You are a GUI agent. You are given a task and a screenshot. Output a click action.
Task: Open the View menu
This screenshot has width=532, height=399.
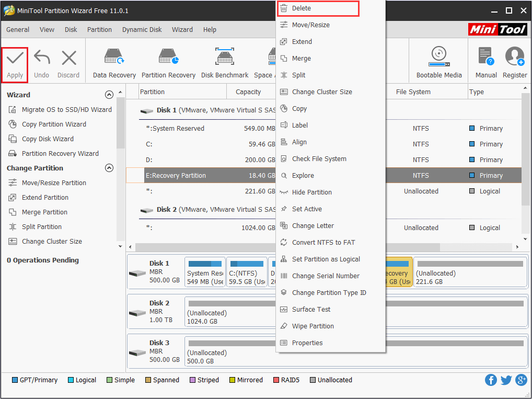tap(47, 29)
